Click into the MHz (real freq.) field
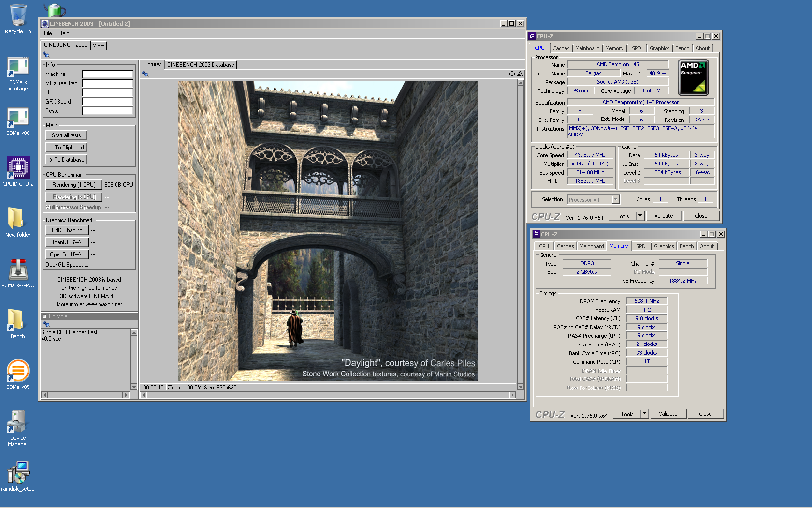 coord(107,83)
